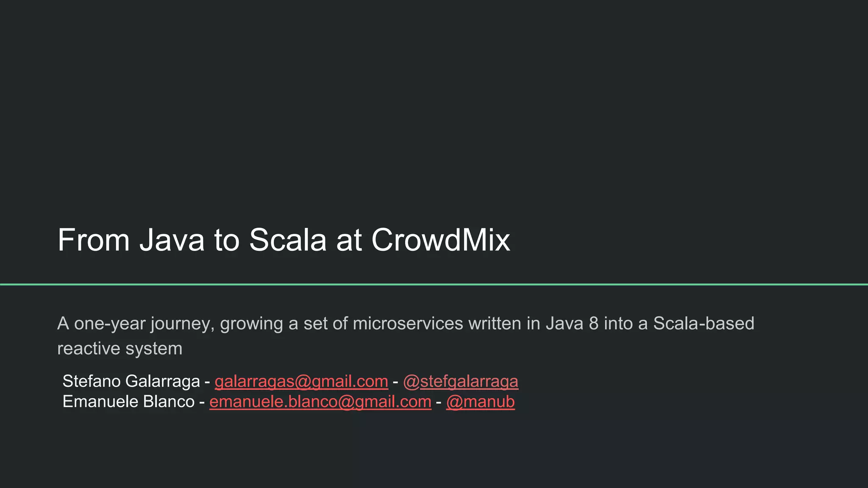Screen dimensions: 868x488
Task: Click the word "Scala" in the slide title
Action: point(288,240)
